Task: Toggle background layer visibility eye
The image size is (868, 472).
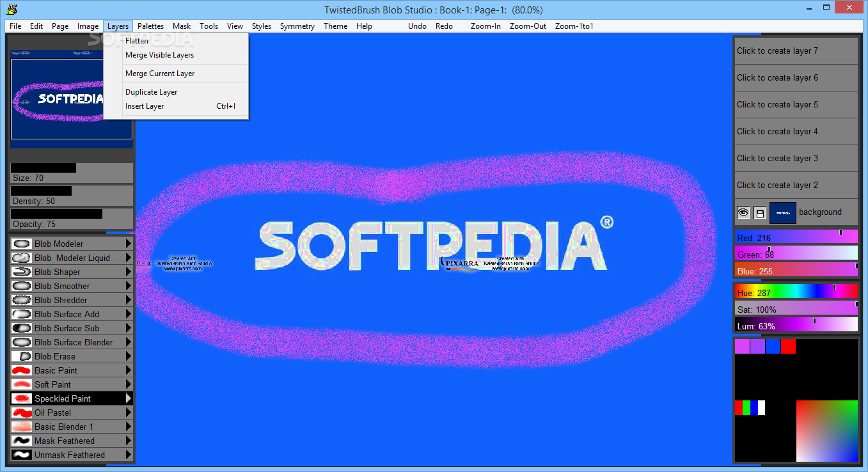Action: [x=743, y=212]
